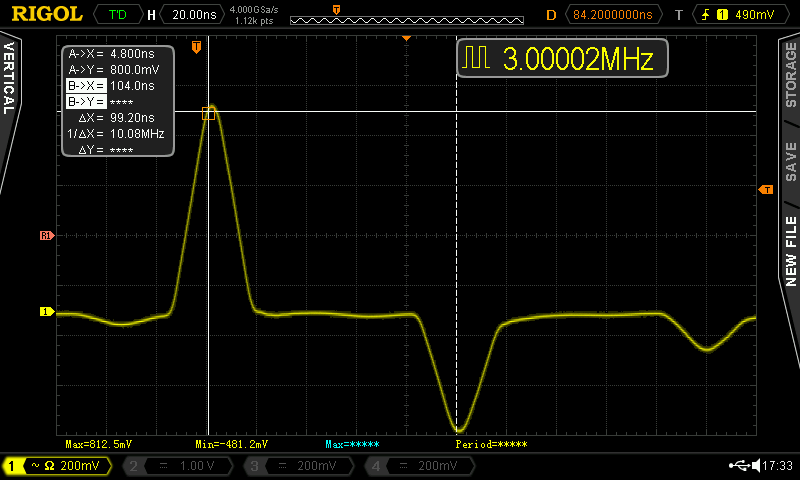
Task: Click the T trigger label in top bar
Action: (x=679, y=15)
